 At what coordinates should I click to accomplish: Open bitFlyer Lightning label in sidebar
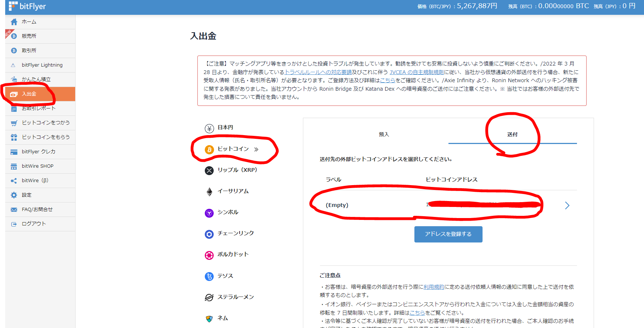pyautogui.click(x=42, y=65)
